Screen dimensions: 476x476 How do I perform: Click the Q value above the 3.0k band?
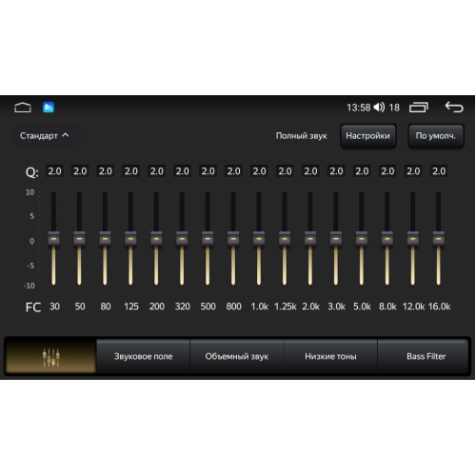(336, 171)
